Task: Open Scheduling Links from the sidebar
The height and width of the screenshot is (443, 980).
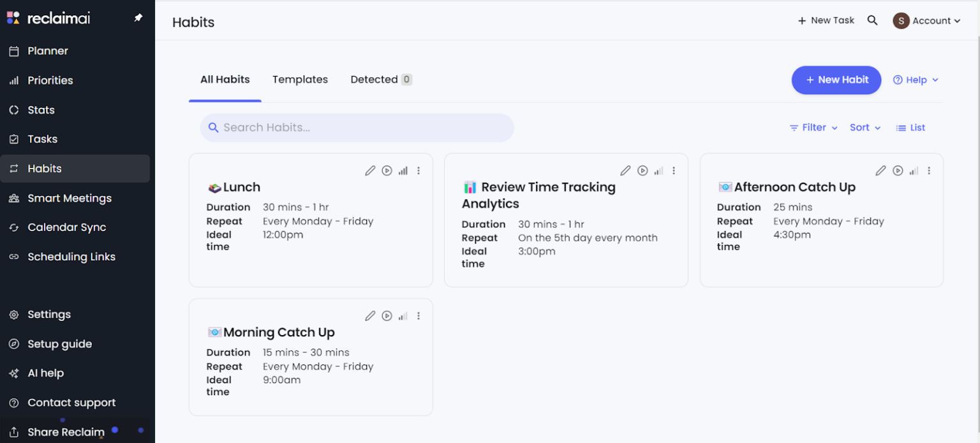Action: [71, 257]
